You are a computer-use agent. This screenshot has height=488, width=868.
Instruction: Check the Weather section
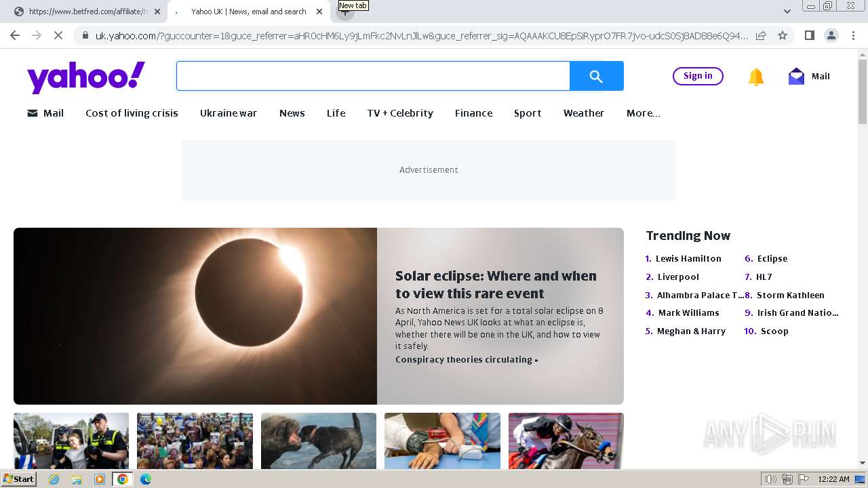tap(584, 113)
